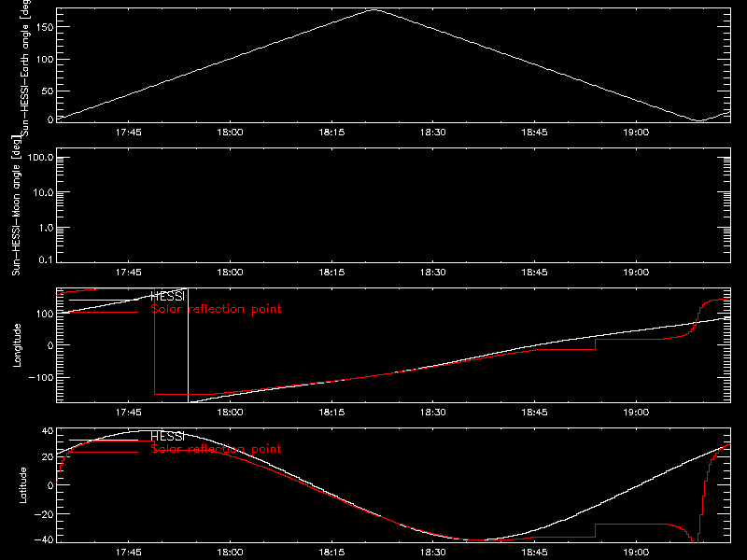Pick 18:00 under the Moon angle plot
The height and width of the screenshot is (560, 747).
230,273
